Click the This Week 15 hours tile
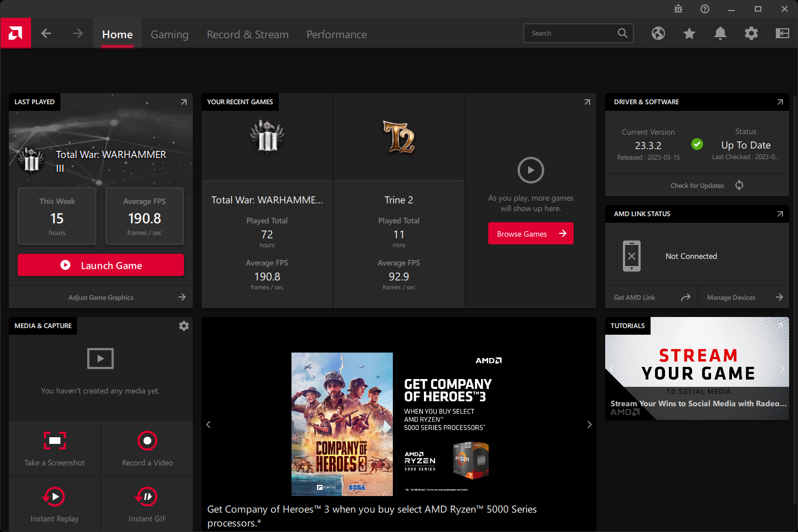Viewport: 798px width, 532px height. coord(57,216)
